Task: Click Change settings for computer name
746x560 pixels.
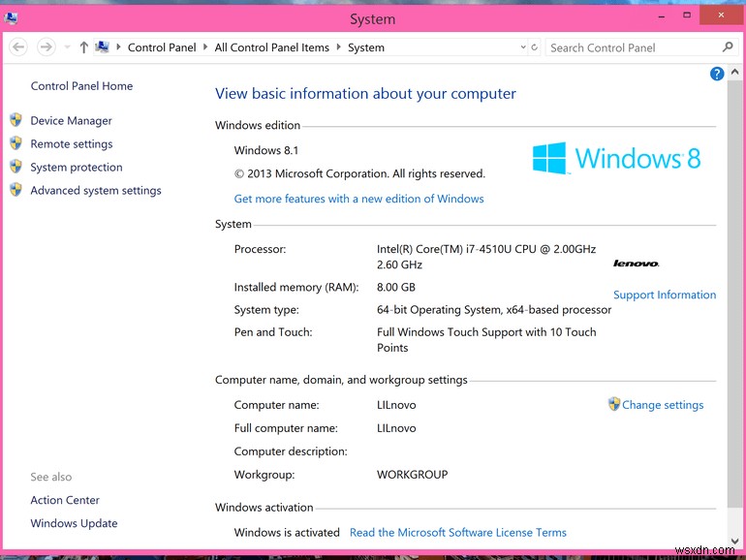Action: click(663, 405)
